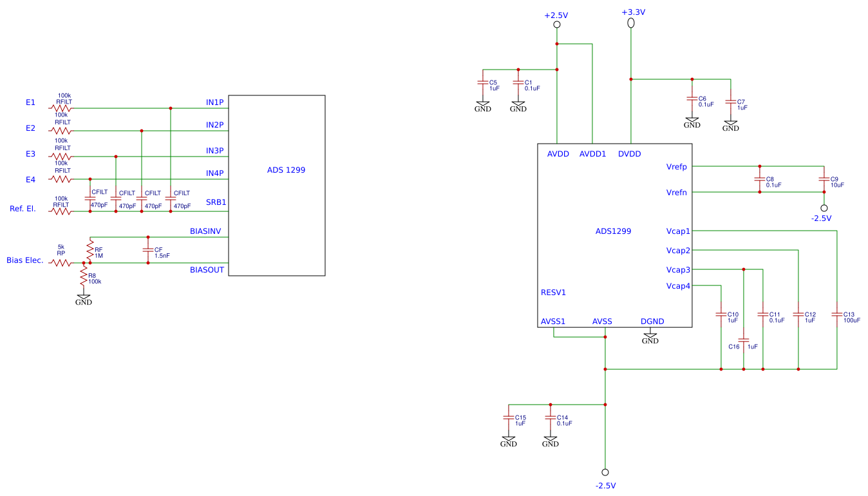Click the +2.5V power terminal circle
Image resolution: width=868 pixels, height=496 pixels.
pos(557,24)
